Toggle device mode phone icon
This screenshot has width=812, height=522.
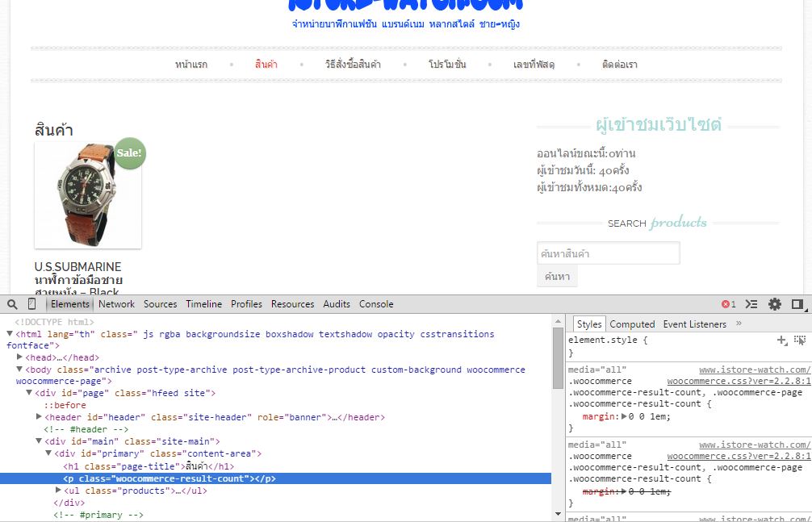pos(32,304)
